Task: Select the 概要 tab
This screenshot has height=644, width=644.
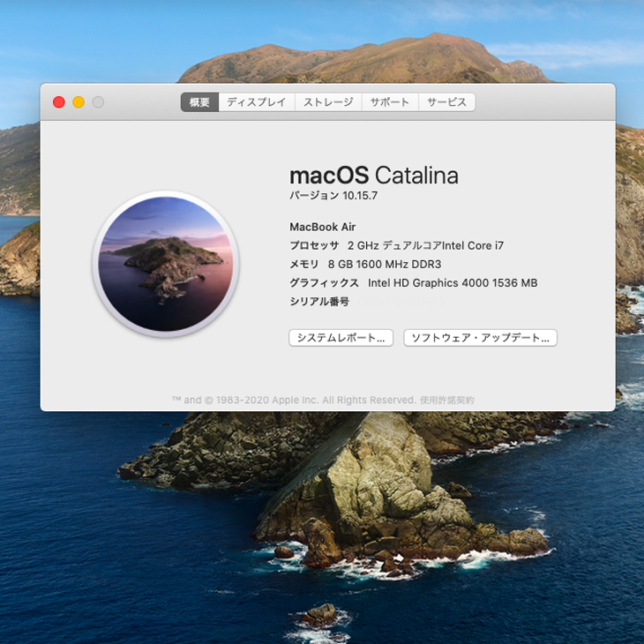Action: [x=199, y=102]
